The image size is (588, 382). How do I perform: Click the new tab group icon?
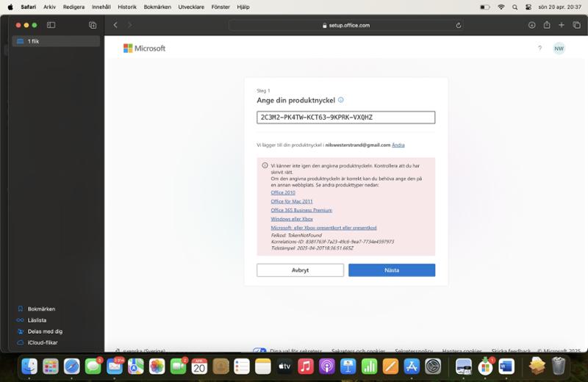(93, 25)
